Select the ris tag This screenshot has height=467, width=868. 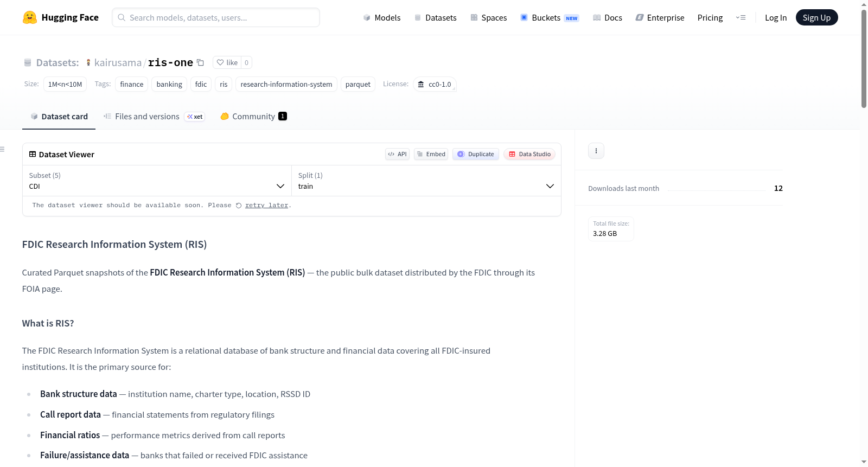pos(224,84)
